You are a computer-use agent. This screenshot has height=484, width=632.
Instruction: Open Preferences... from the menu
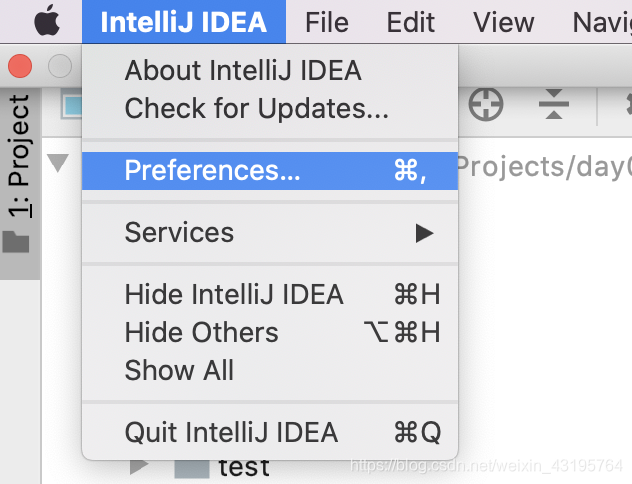[x=270, y=170]
